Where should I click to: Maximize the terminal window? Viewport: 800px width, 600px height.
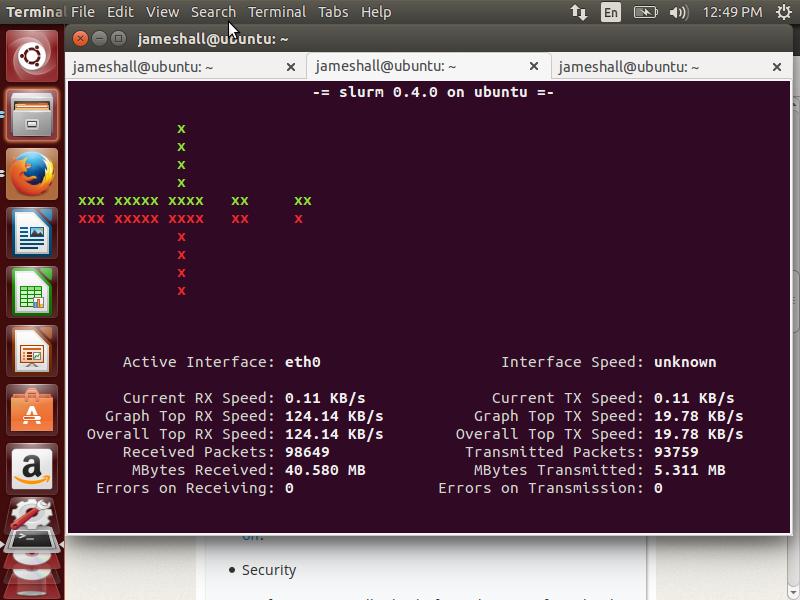click(x=118, y=38)
